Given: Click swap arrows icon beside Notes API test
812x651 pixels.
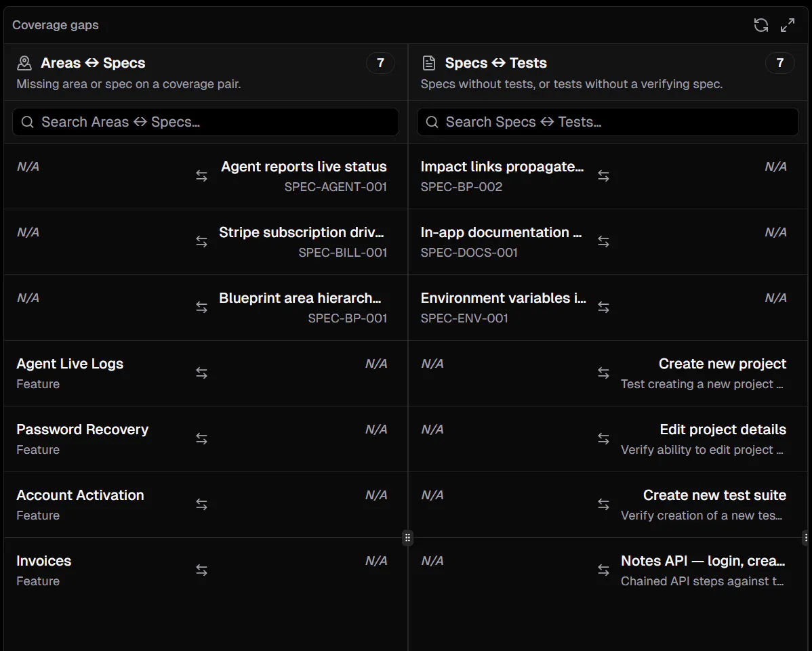Looking at the screenshot, I should tap(603, 570).
